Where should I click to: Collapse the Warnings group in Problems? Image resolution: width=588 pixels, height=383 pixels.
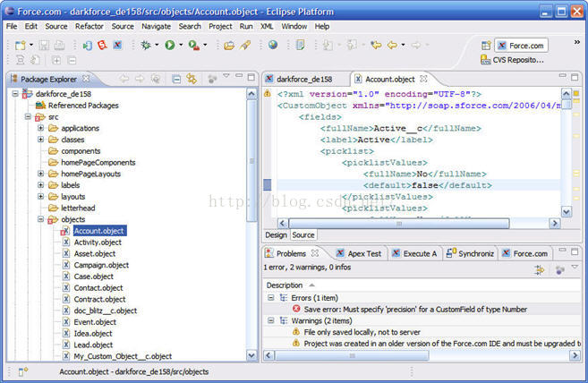click(x=270, y=320)
